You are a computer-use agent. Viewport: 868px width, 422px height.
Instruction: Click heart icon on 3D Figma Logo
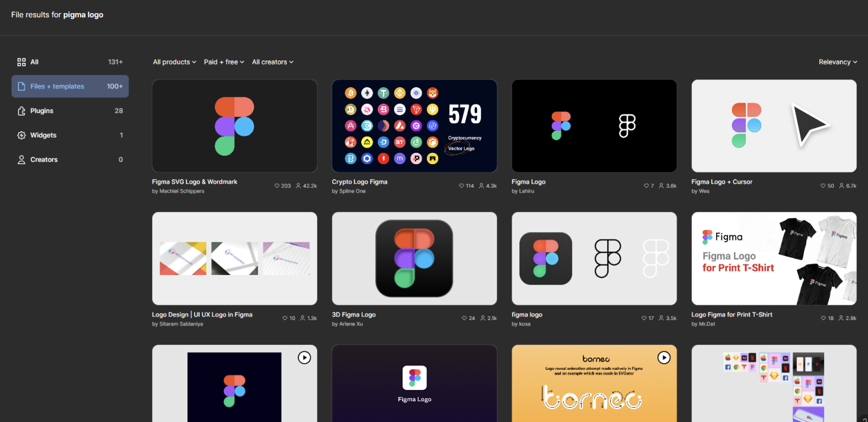(464, 318)
